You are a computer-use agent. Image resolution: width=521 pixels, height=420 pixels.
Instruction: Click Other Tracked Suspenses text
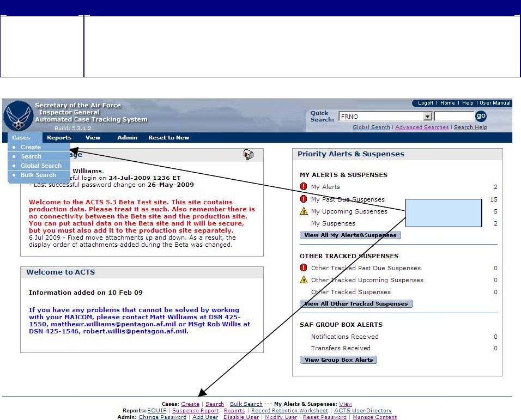[350, 292]
